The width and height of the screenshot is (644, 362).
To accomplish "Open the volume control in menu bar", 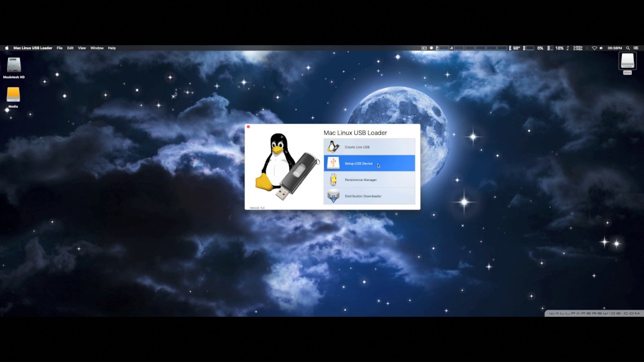I will 601,48.
